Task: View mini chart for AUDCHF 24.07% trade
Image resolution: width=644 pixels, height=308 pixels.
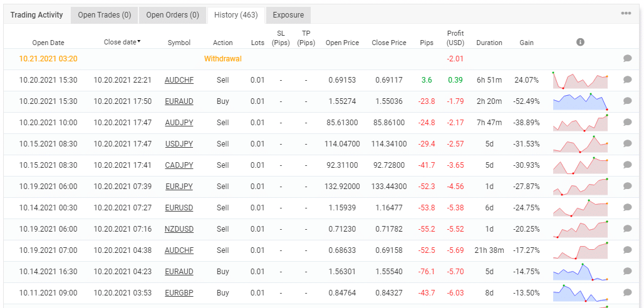Action: click(580, 80)
